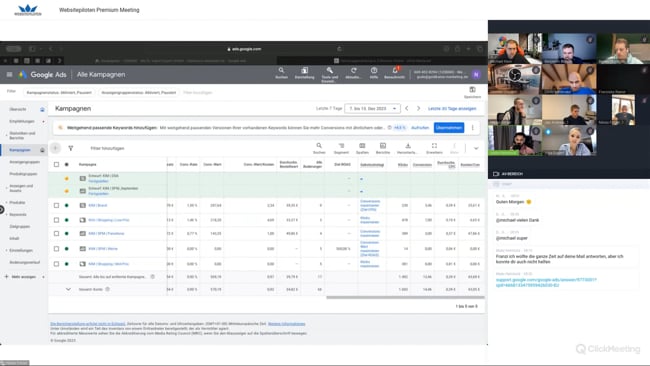Click orange status dot of first Entwurf row
The width and height of the screenshot is (650, 366).
[66, 179]
